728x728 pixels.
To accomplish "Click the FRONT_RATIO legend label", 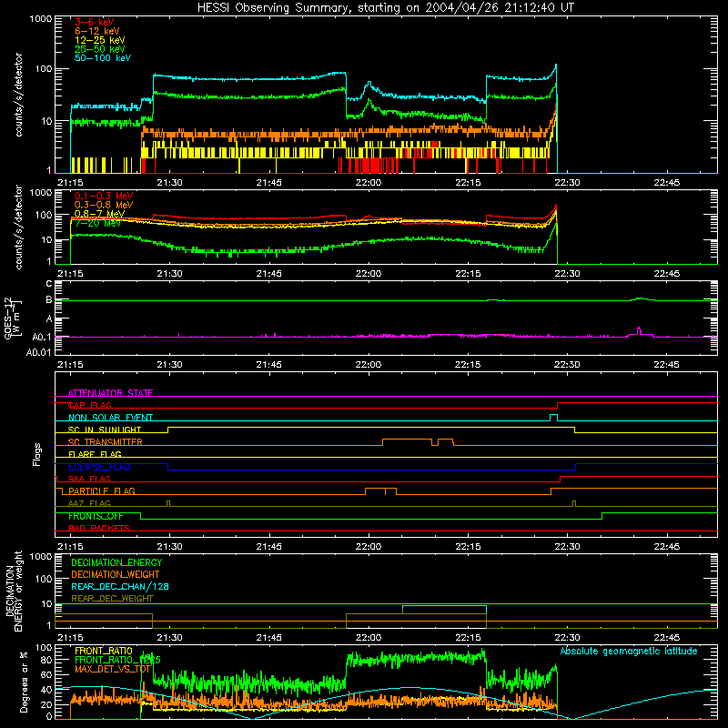I will (104, 651).
